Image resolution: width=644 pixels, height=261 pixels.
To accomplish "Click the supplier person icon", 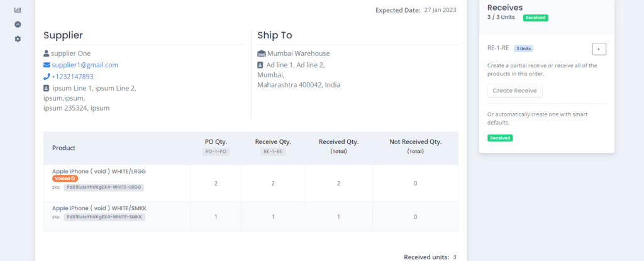I will click(x=47, y=53).
